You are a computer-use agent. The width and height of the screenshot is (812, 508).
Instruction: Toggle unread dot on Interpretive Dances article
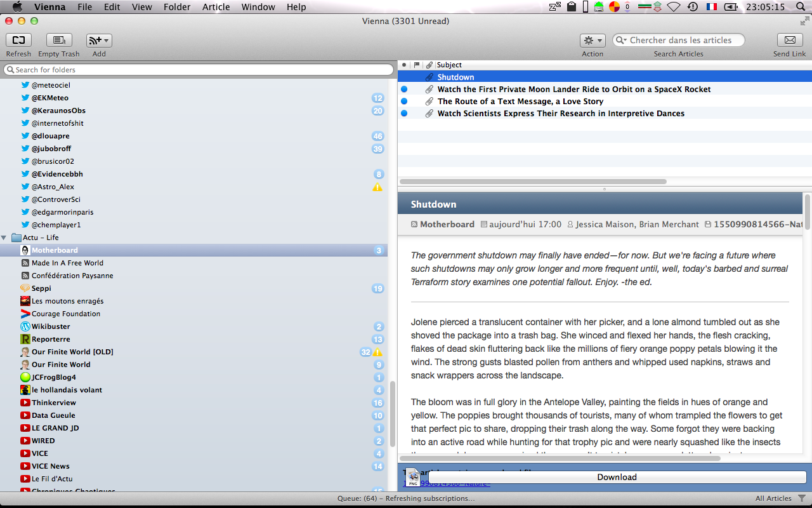(x=404, y=114)
